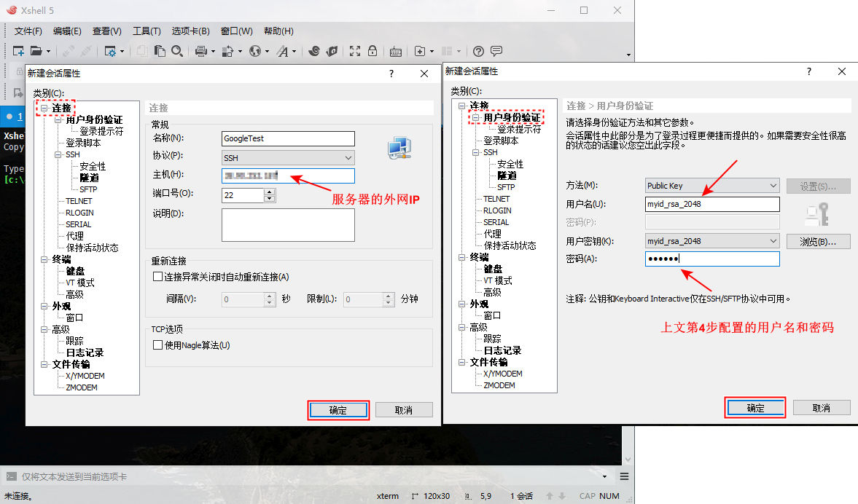Image resolution: width=858 pixels, height=504 pixels.
Task: Select 日志记录 in the left dialog tree
Action: (x=85, y=353)
